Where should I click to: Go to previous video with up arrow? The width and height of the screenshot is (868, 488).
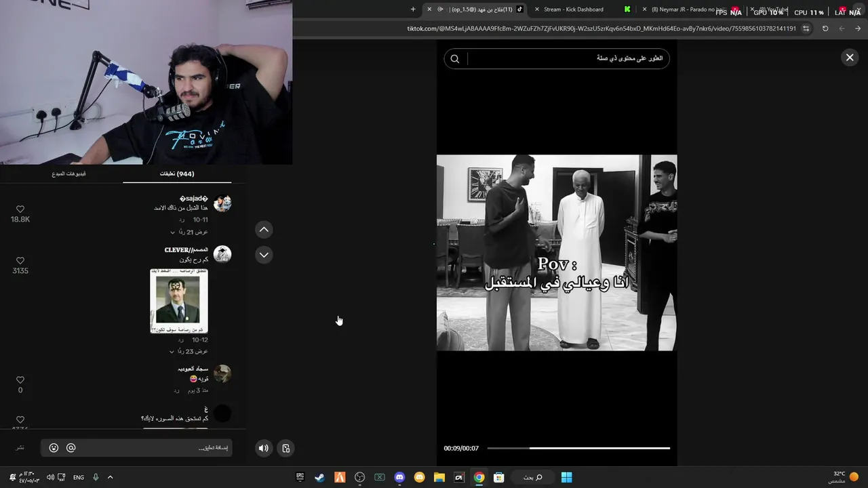coord(264,230)
